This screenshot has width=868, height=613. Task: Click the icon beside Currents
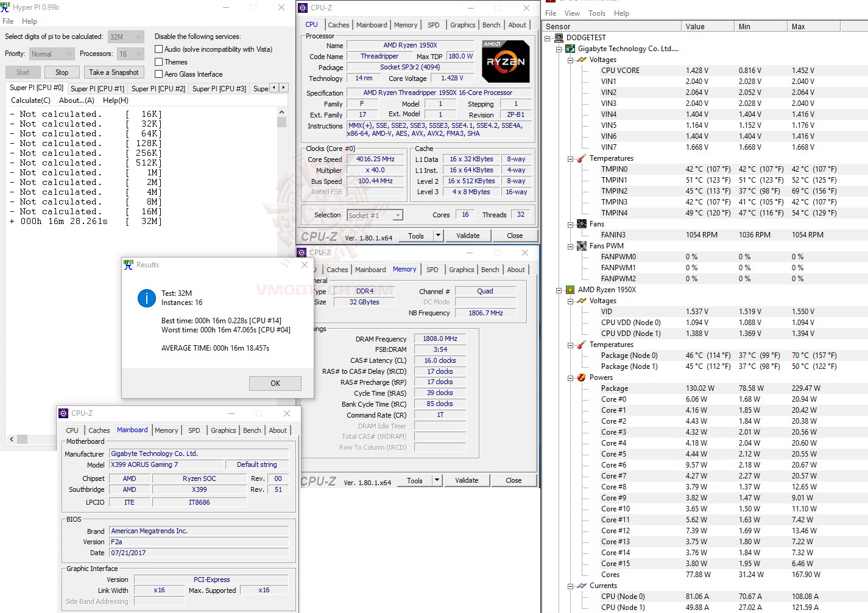pyautogui.click(x=582, y=586)
